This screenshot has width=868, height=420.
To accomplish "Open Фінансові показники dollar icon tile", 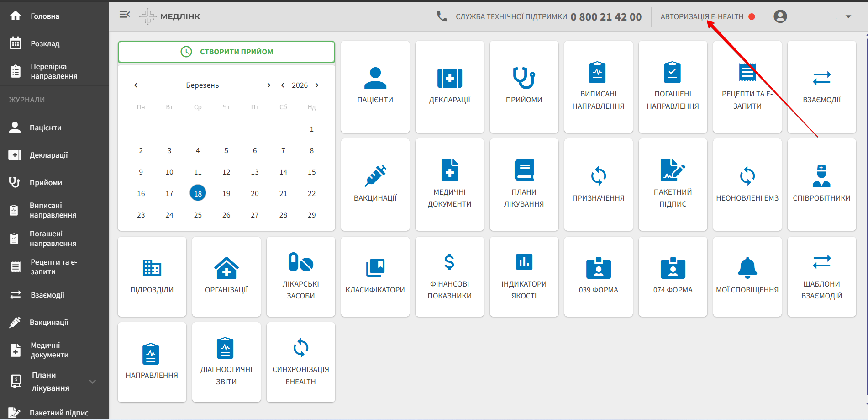I will pyautogui.click(x=449, y=276).
